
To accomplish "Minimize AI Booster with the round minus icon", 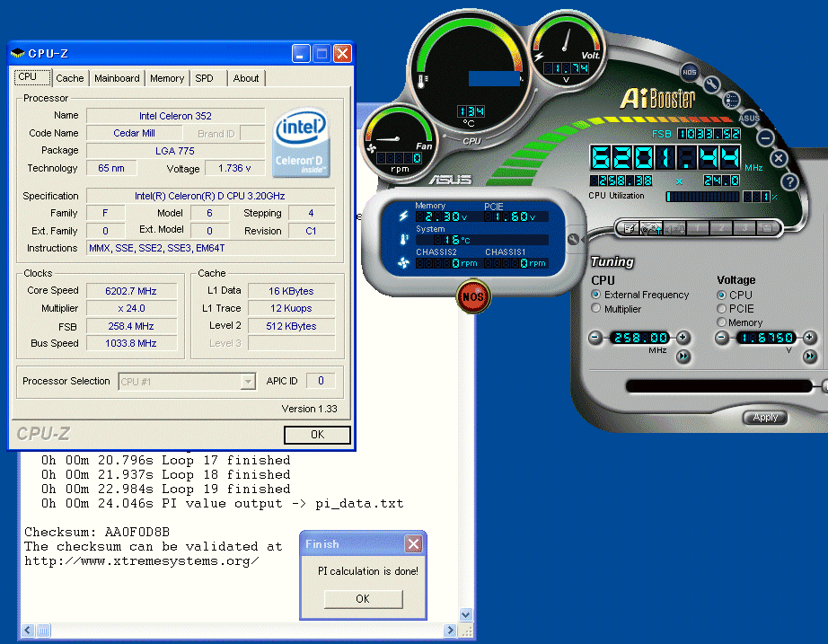I will (765, 138).
